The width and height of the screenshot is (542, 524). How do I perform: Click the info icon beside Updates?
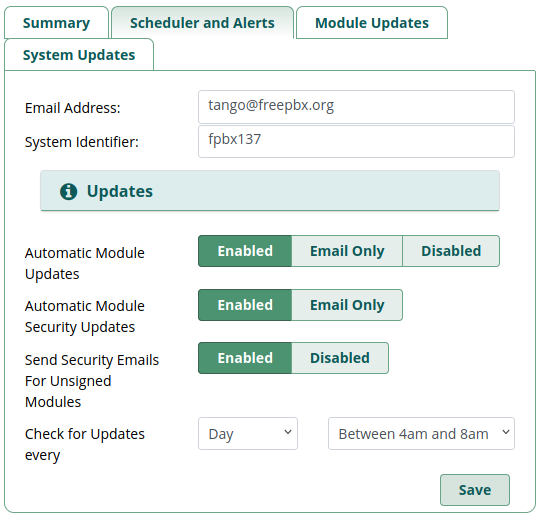[x=68, y=191]
